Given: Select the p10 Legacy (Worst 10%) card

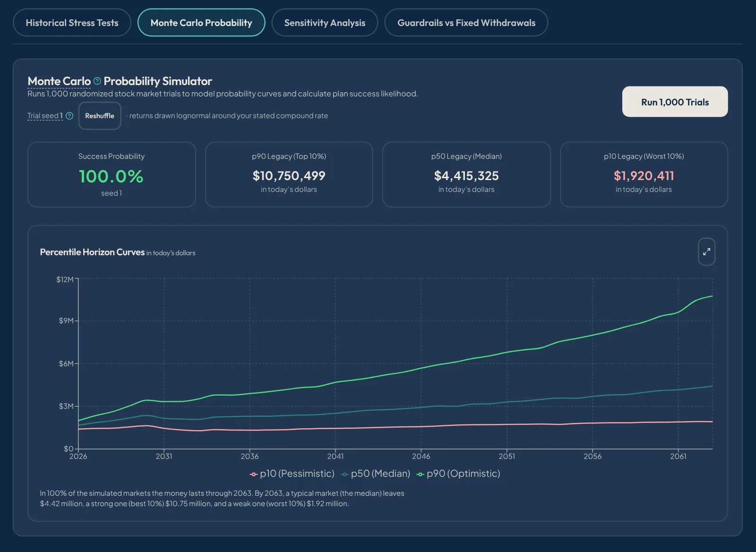Looking at the screenshot, I should 644,174.
